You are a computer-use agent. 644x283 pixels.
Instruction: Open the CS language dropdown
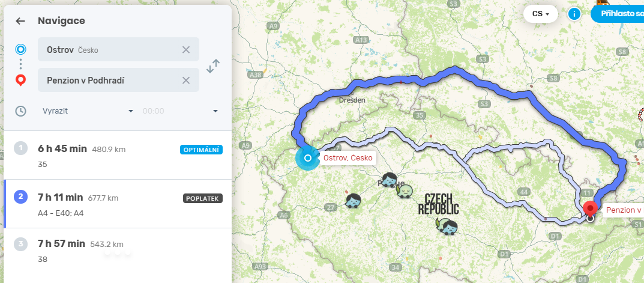[x=541, y=14]
